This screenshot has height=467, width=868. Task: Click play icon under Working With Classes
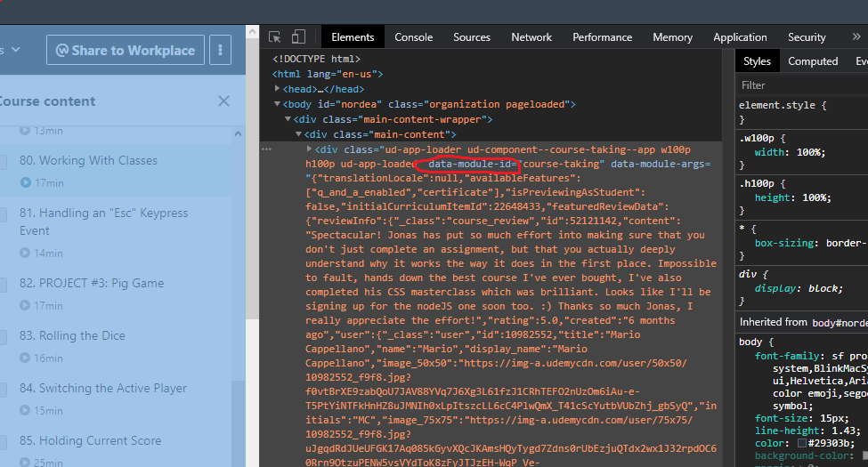click(26, 183)
